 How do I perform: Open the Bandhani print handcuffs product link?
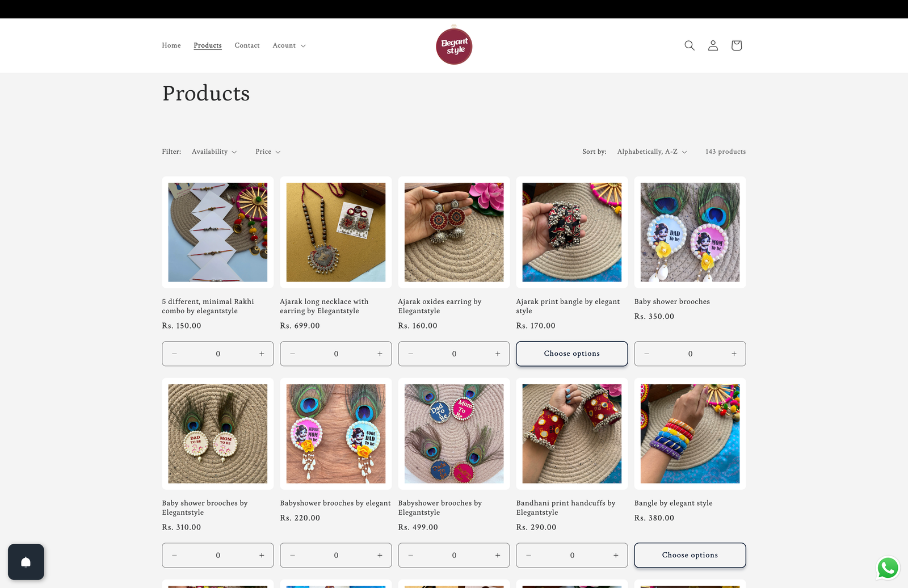pyautogui.click(x=566, y=507)
